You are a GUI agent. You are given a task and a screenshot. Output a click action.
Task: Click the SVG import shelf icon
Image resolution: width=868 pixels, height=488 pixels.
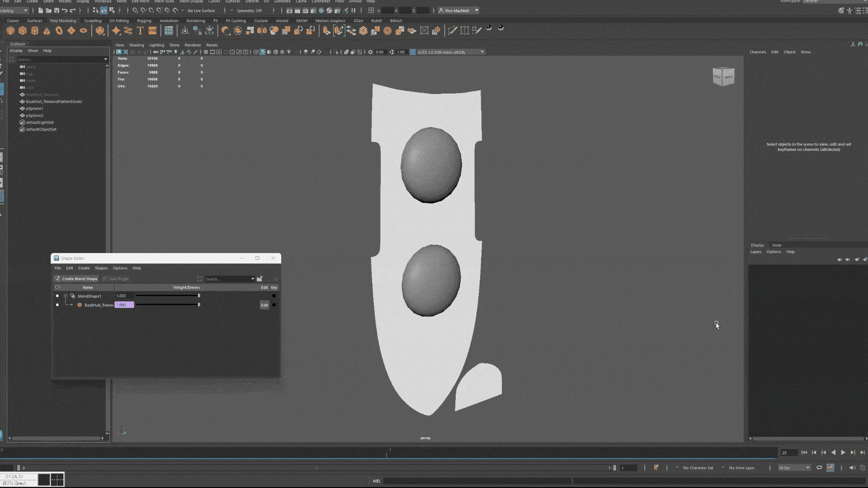tap(152, 31)
